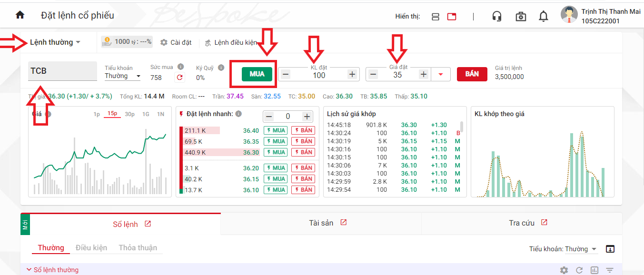
Task: Quick buy MUA at price 36.35
Action: 276,141
